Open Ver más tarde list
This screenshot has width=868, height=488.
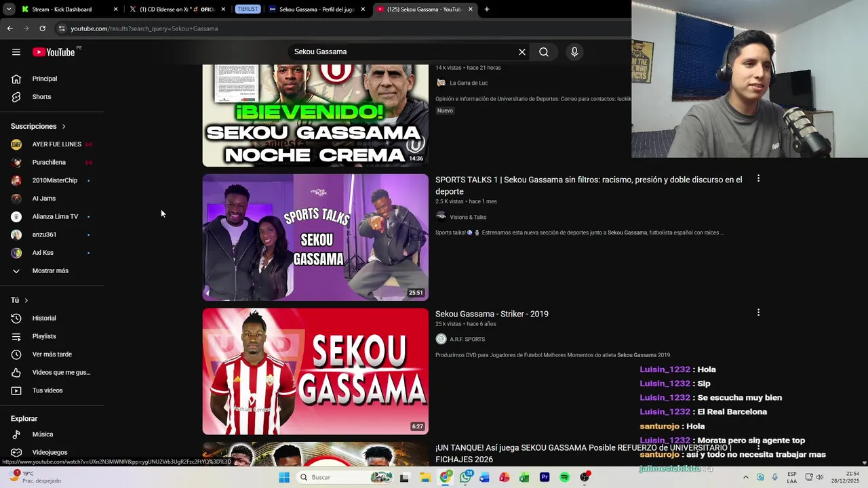[x=52, y=354]
